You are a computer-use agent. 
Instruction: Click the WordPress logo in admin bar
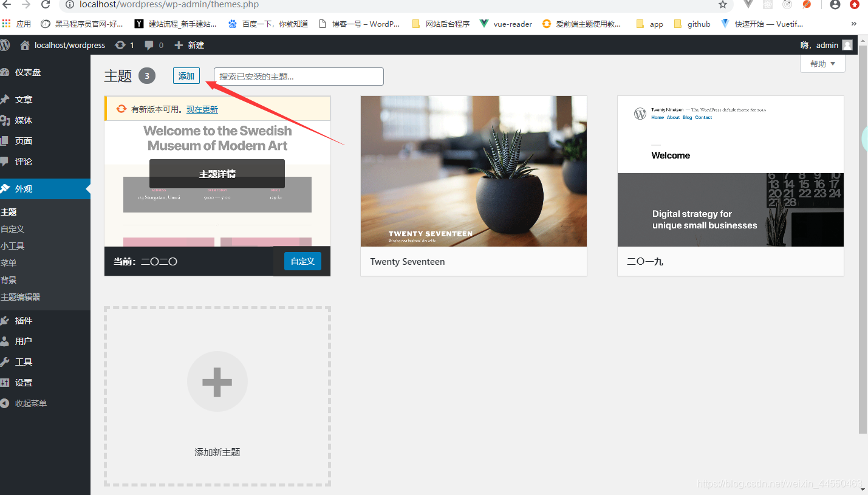[x=5, y=45]
